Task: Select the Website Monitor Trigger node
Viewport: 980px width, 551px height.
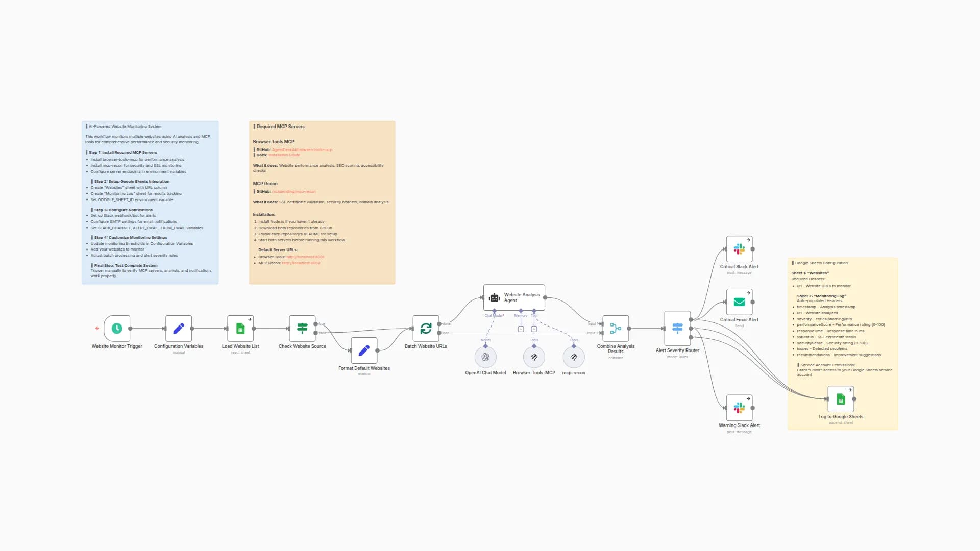Action: click(116, 329)
